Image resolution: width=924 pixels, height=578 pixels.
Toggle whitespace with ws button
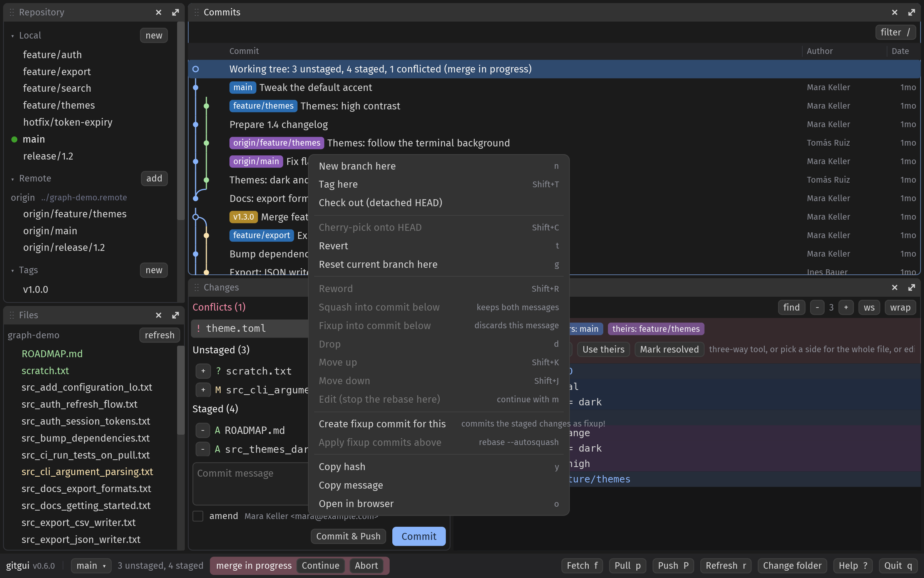coord(869,307)
